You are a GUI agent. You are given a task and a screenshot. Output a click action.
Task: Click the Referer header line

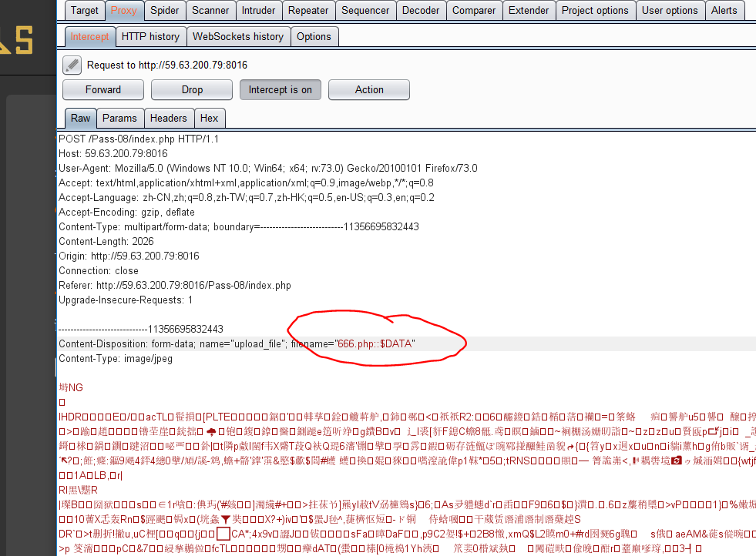pyautogui.click(x=175, y=285)
